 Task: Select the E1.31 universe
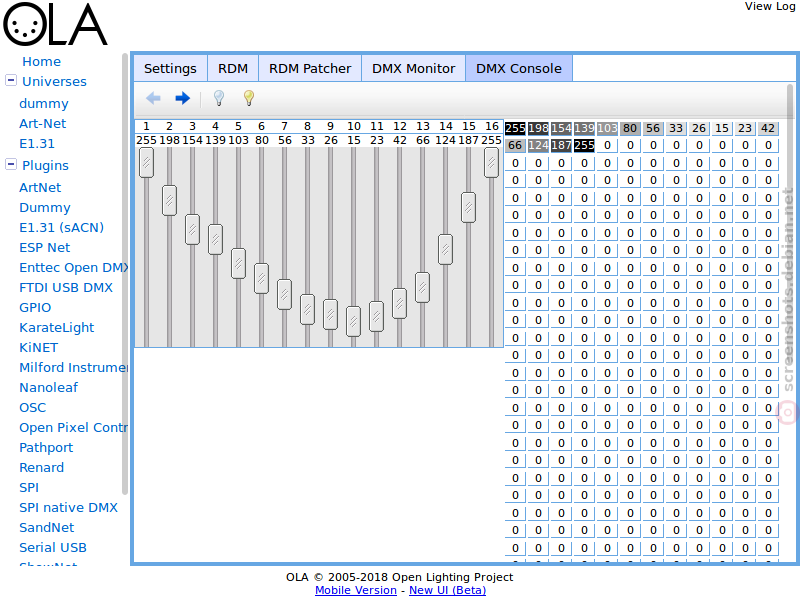coord(37,143)
